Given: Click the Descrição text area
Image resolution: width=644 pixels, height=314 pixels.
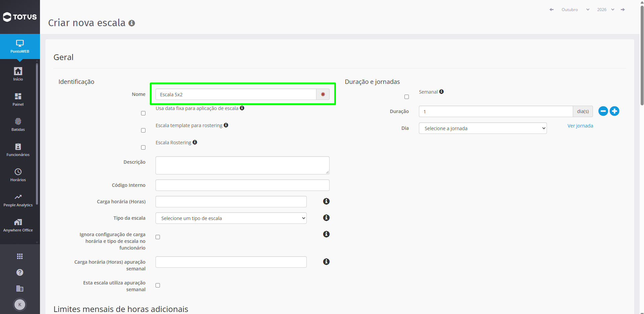Looking at the screenshot, I should 243,165.
